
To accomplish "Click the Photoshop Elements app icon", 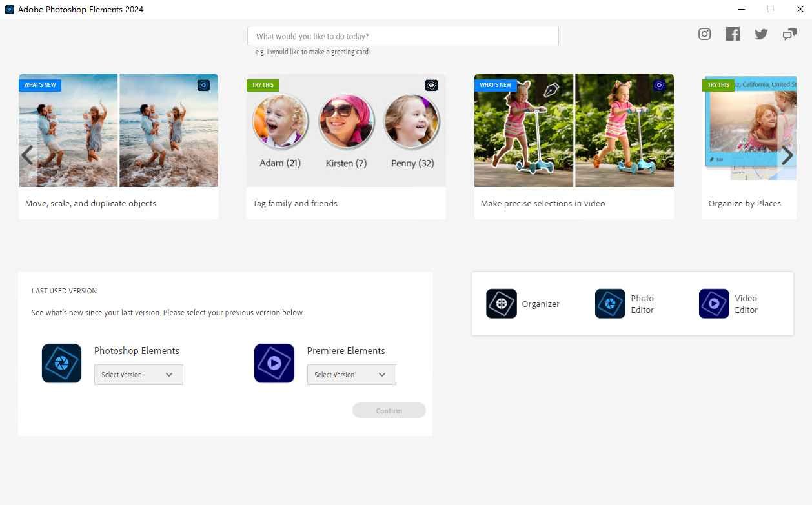I will pyautogui.click(x=61, y=363).
